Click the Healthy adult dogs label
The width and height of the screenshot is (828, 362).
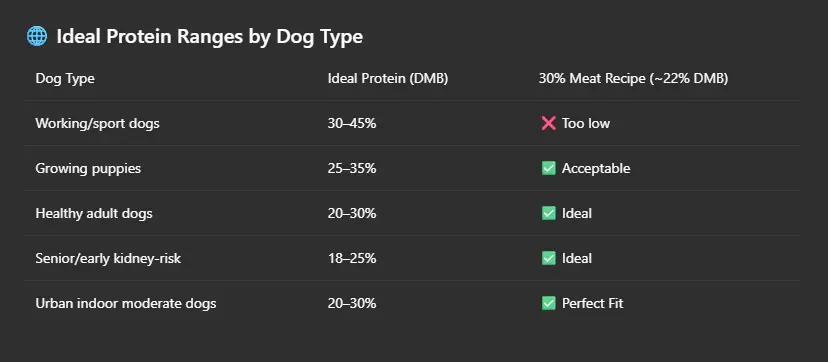click(x=94, y=213)
